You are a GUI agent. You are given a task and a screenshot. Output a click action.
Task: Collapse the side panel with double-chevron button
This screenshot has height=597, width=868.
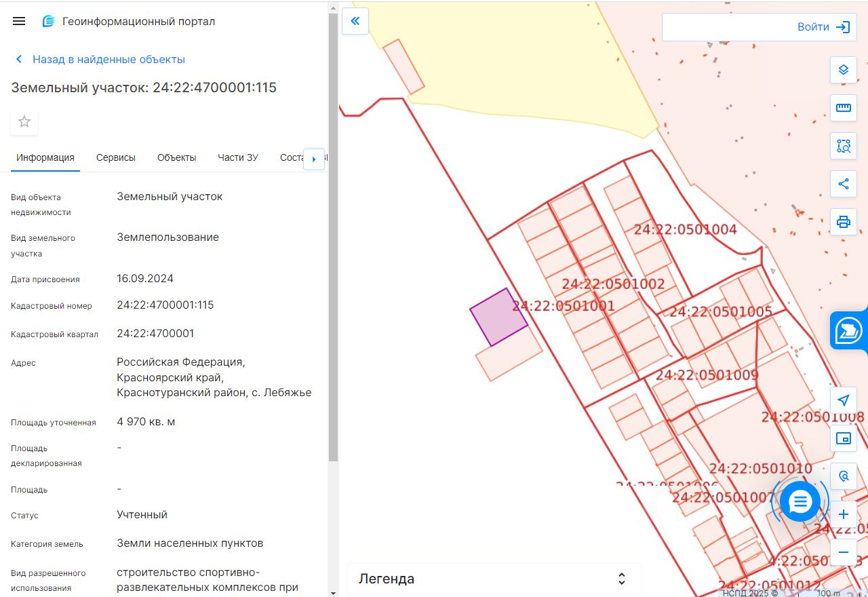(x=355, y=21)
